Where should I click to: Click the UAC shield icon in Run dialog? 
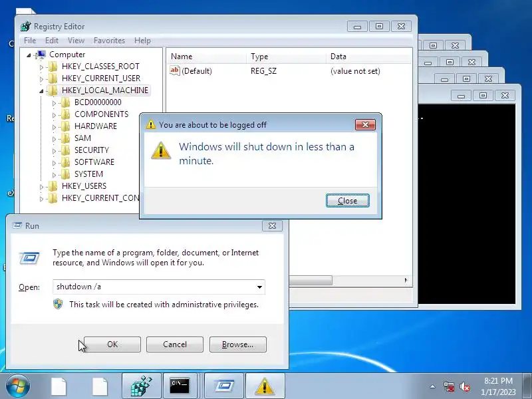coord(58,304)
